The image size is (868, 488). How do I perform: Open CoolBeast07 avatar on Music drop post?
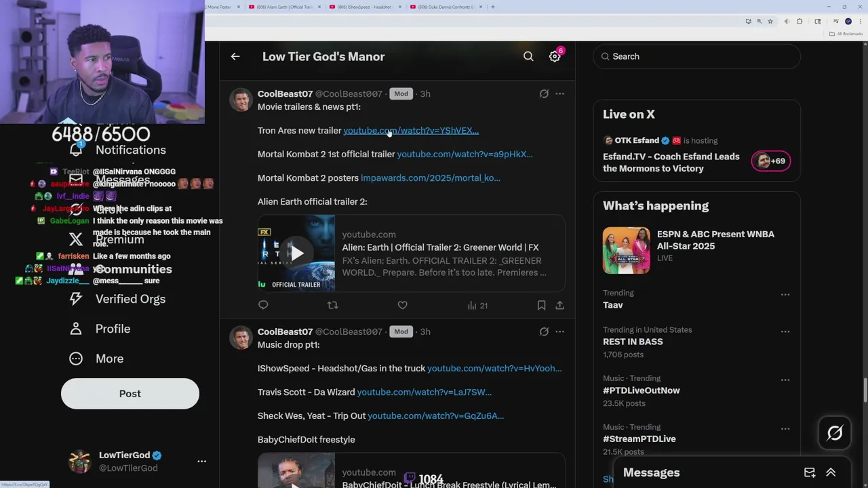point(241,337)
